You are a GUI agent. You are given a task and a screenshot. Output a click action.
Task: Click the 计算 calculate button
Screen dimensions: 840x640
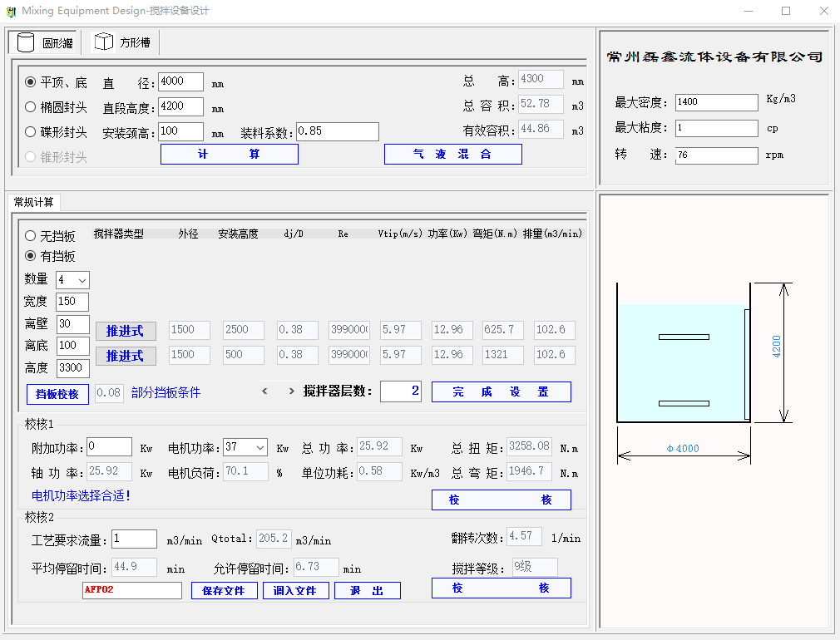click(229, 155)
